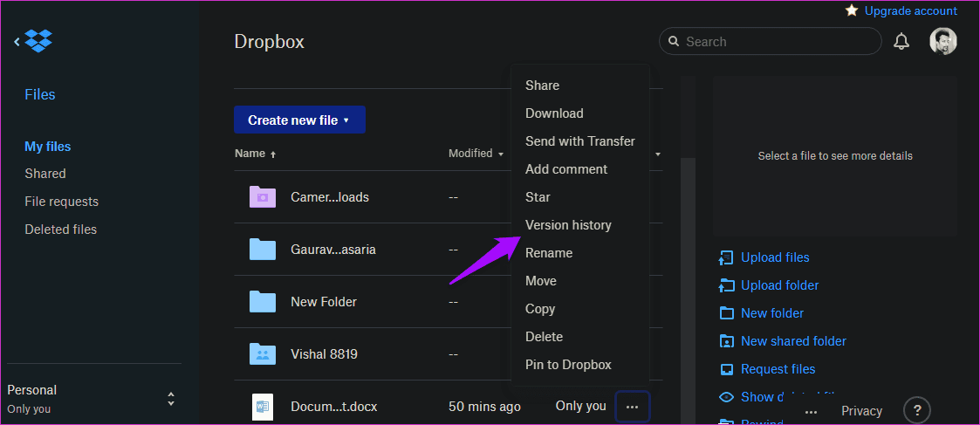Click the Upload folder link
The width and height of the screenshot is (980, 425).
click(780, 285)
